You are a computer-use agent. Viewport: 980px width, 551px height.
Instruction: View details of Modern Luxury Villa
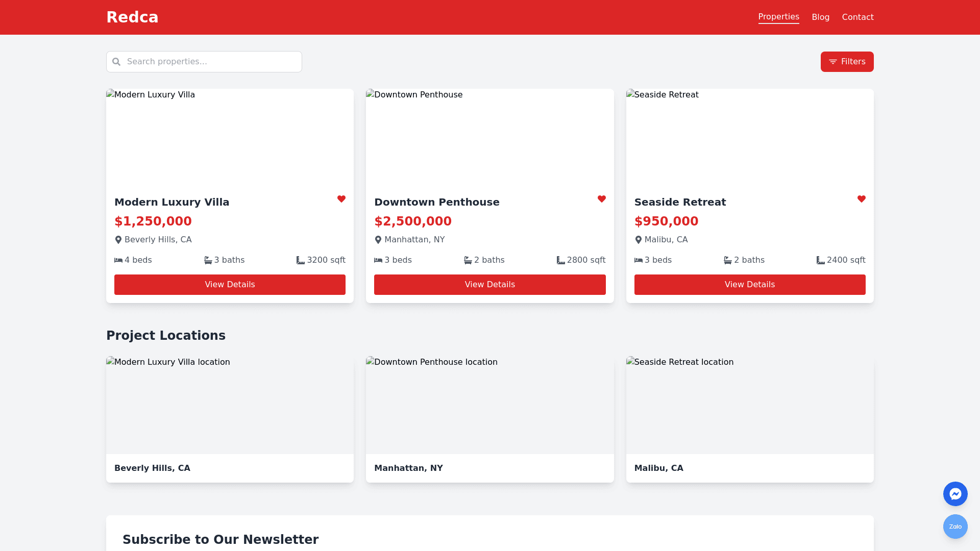coord(230,285)
